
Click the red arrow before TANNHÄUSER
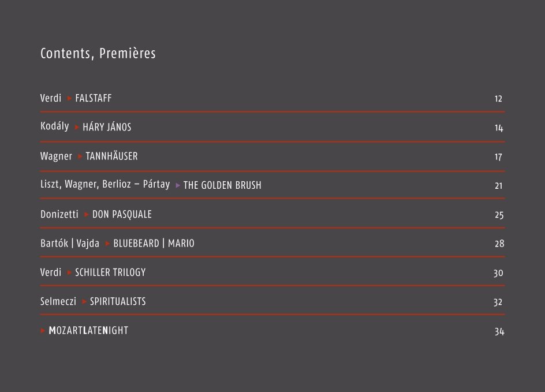[x=80, y=156]
